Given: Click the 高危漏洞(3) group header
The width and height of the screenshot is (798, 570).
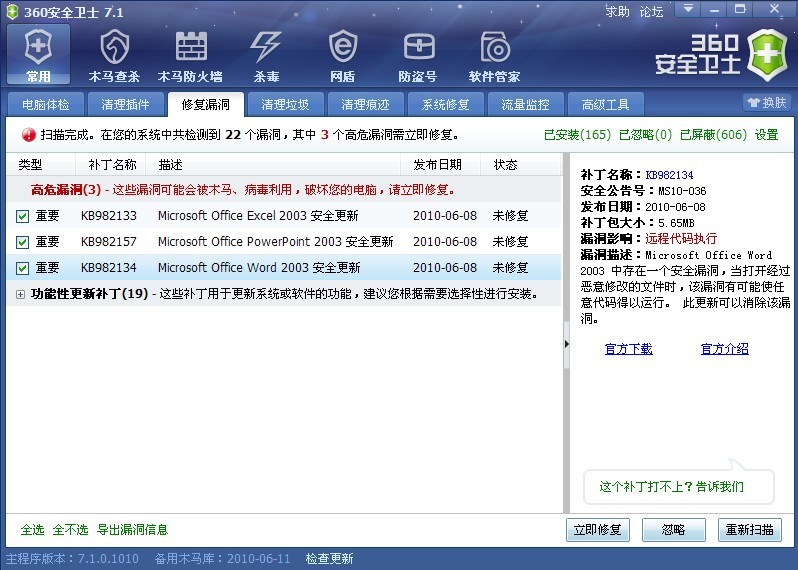Looking at the screenshot, I should pyautogui.click(x=284, y=190).
